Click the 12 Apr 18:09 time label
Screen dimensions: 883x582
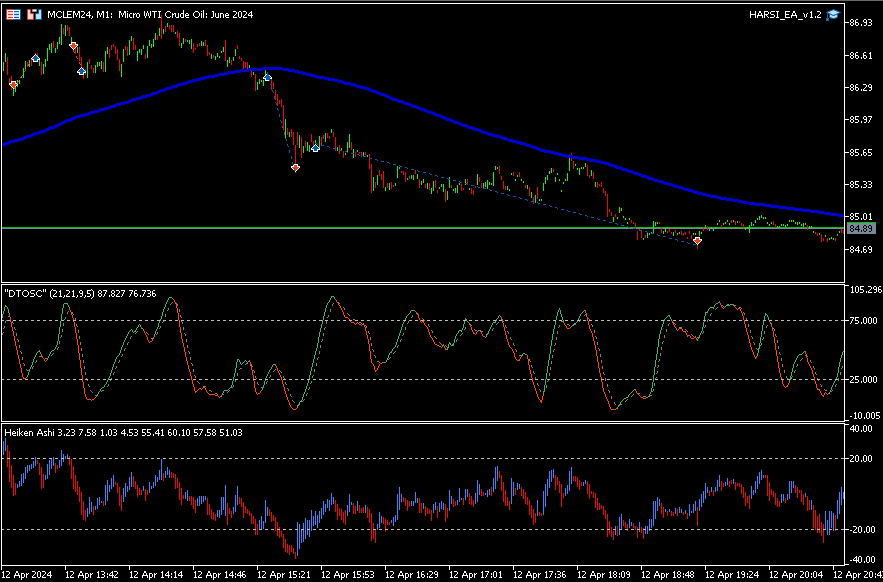tap(605, 575)
